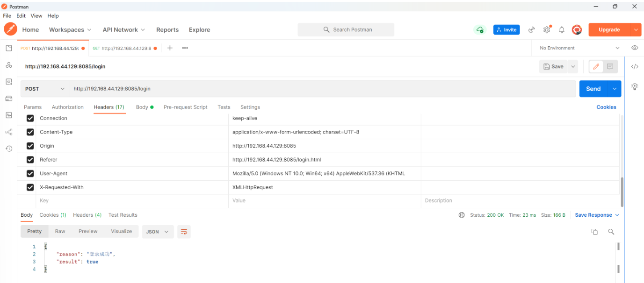Uncheck the Origin header checkbox
644x283 pixels.
coord(30,146)
